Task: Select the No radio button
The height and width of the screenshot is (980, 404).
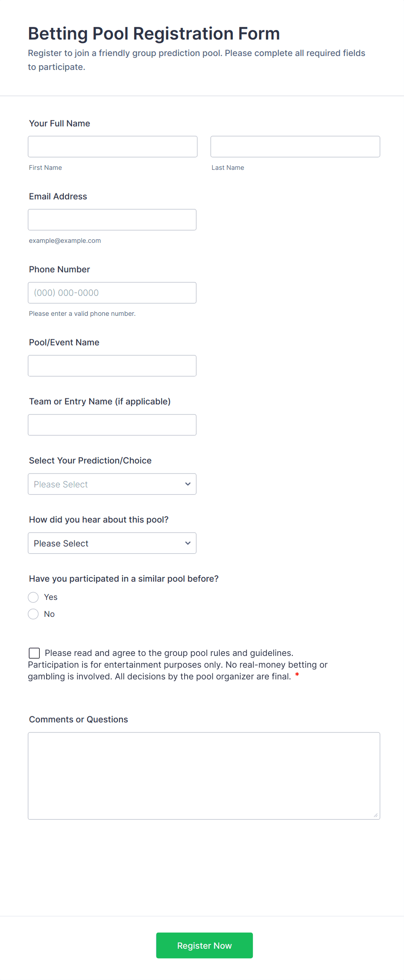Action: coord(33,614)
